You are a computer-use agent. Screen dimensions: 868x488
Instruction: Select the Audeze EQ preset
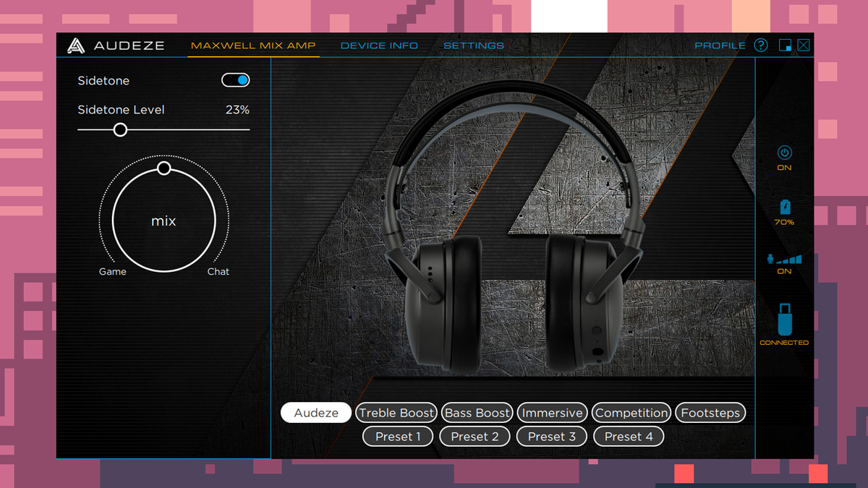(316, 413)
